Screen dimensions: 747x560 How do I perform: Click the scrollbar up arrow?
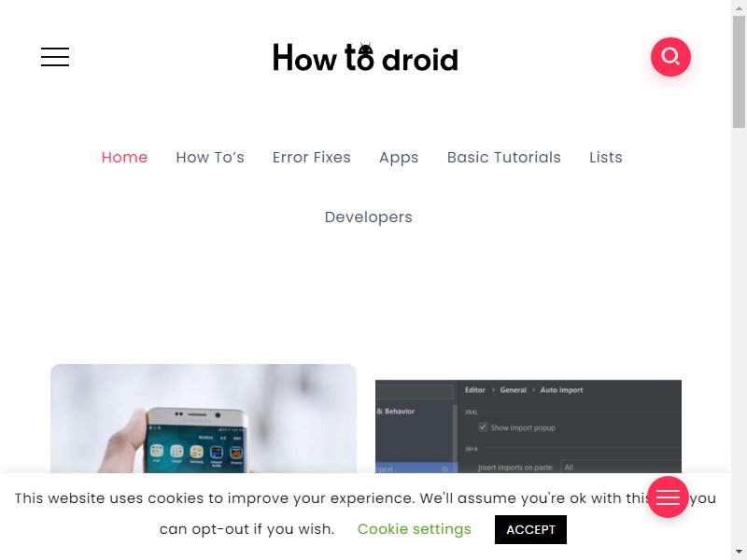pos(739,7)
